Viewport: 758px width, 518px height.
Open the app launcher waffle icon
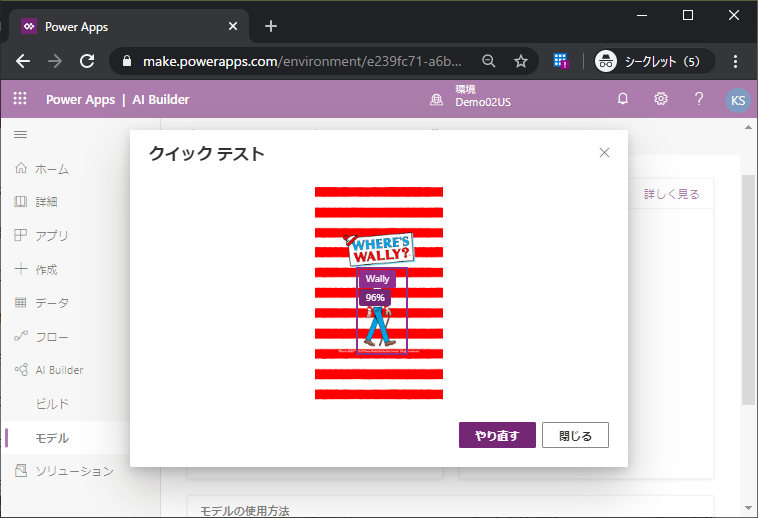[20, 99]
